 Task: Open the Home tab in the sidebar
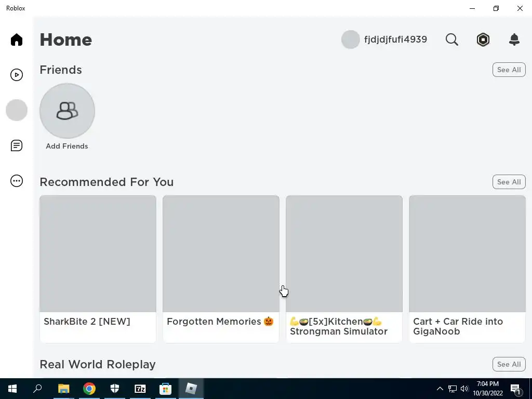16,39
